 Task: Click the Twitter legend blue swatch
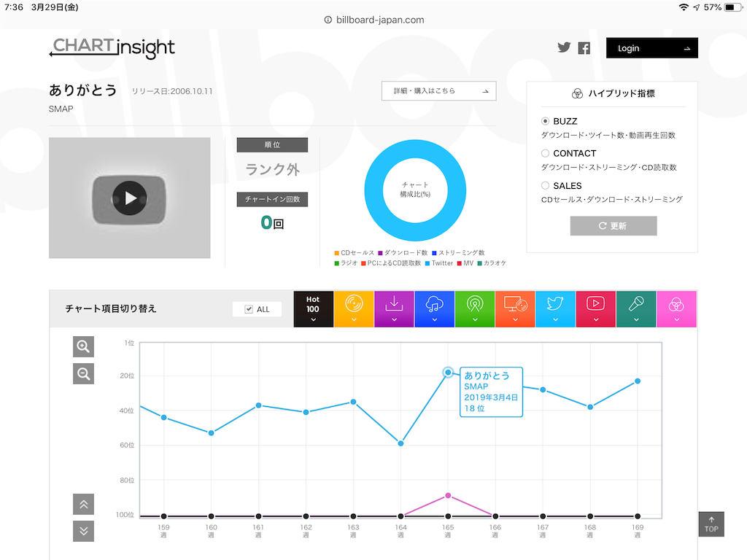(x=427, y=263)
